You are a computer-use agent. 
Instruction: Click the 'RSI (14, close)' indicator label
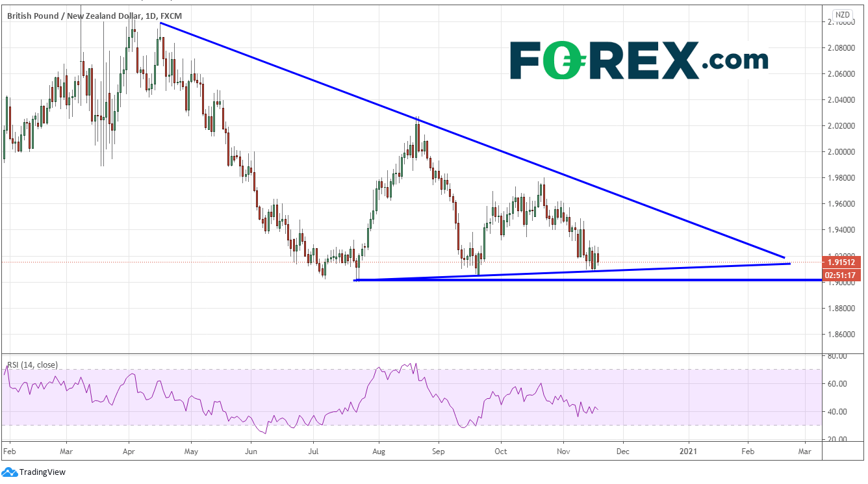coord(32,364)
